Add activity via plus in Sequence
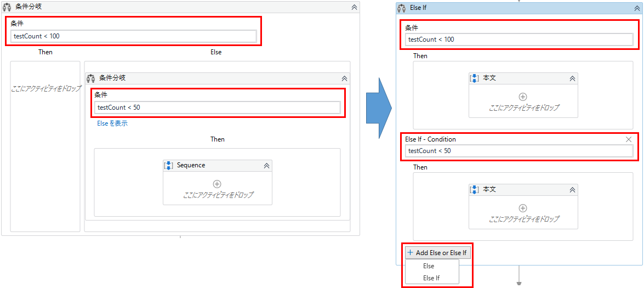Screen dimensions: 644x288 (217, 184)
